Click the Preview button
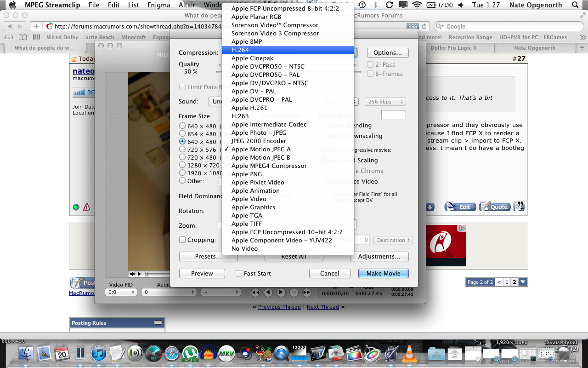The width and height of the screenshot is (588, 368). (x=202, y=273)
